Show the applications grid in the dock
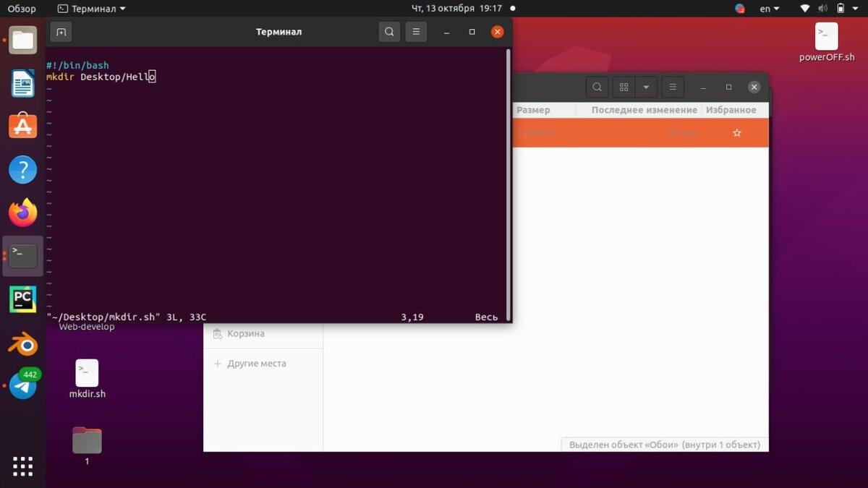Viewport: 868px width, 488px height. (x=23, y=466)
